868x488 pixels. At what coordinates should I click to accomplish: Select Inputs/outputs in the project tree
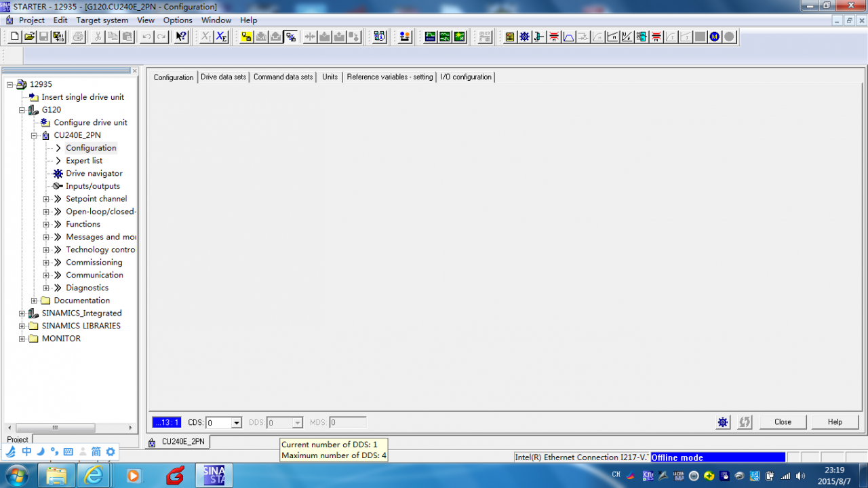[x=92, y=186]
